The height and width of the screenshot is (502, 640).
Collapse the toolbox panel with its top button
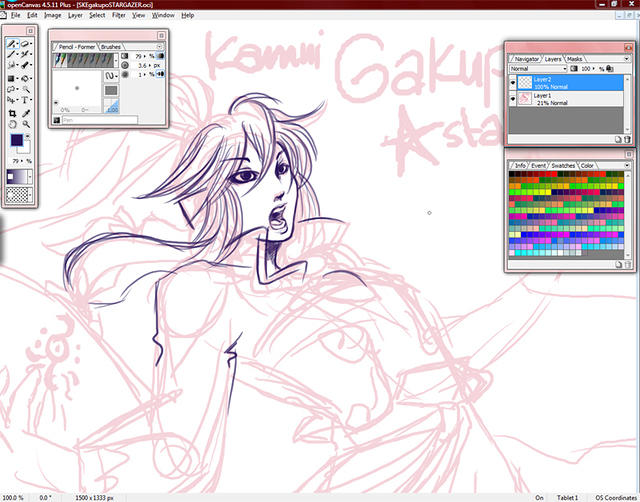coord(30,31)
